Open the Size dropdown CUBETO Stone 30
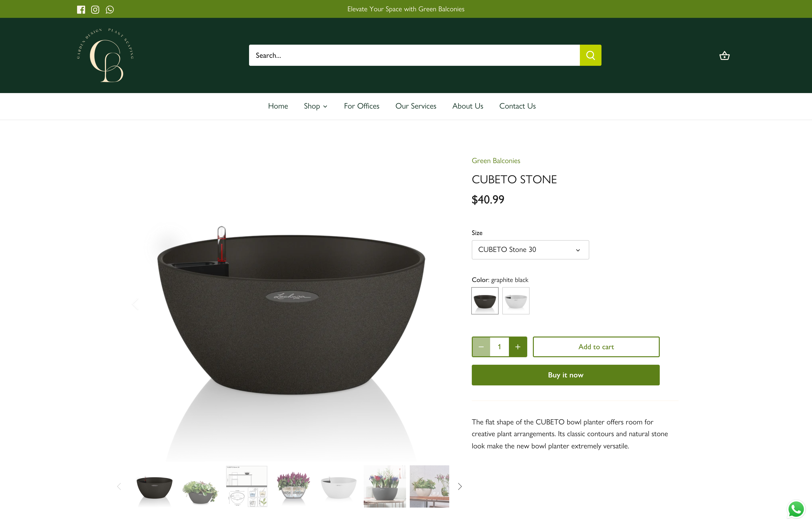 pos(530,250)
